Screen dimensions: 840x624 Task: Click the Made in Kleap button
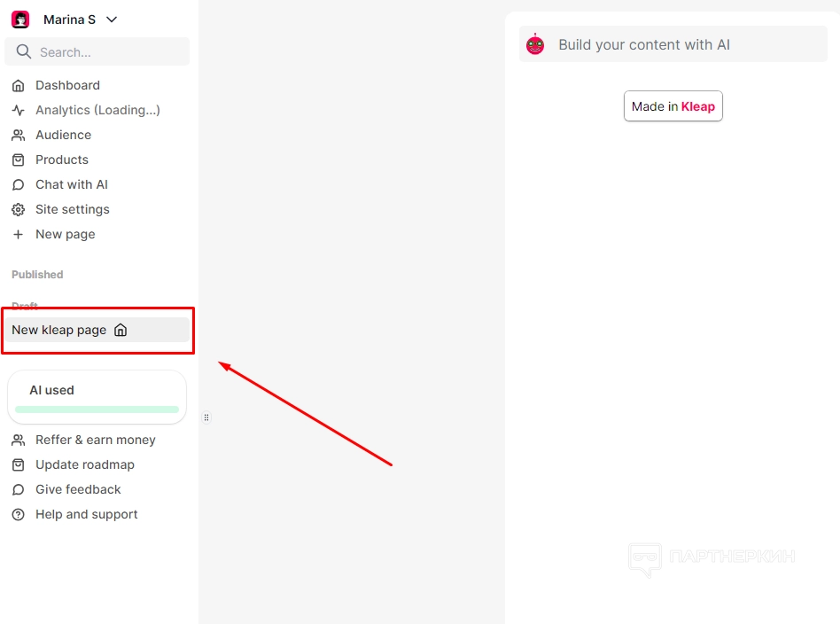tap(673, 106)
